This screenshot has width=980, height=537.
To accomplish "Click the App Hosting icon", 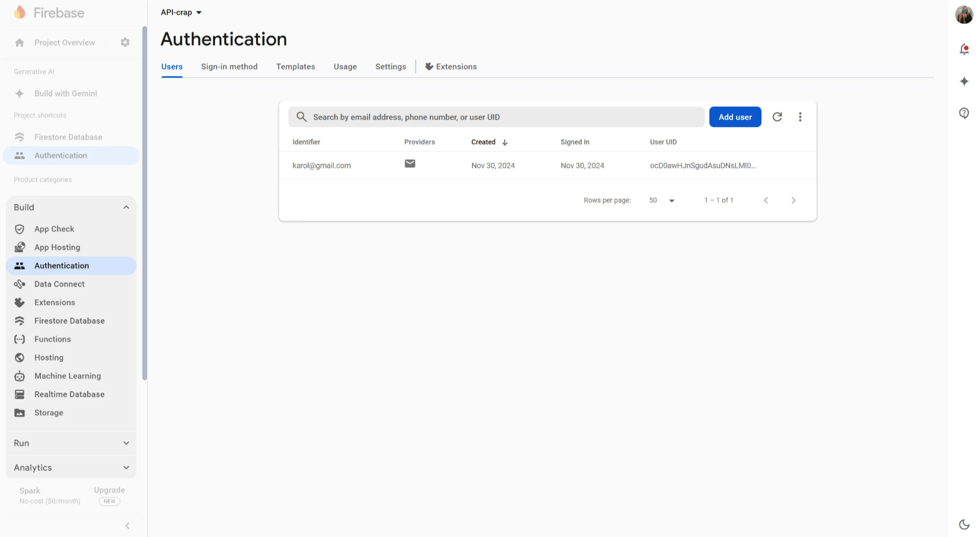I will 20,247.
